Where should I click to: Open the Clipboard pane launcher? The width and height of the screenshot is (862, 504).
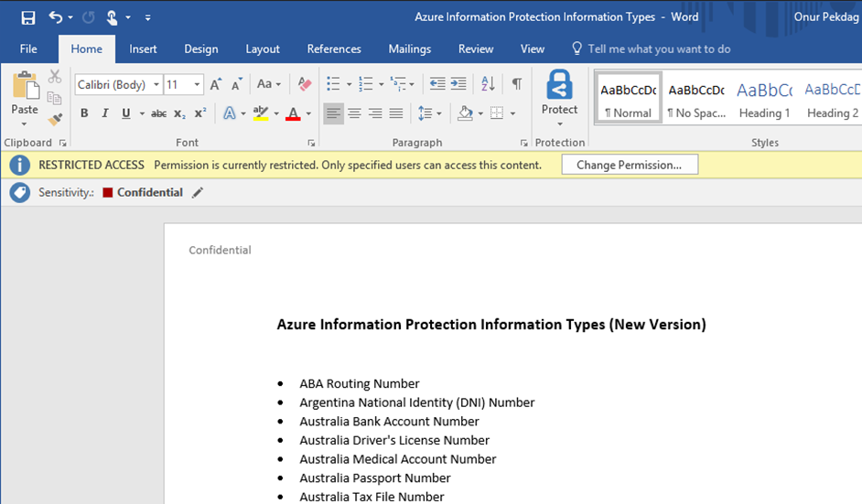(x=62, y=143)
